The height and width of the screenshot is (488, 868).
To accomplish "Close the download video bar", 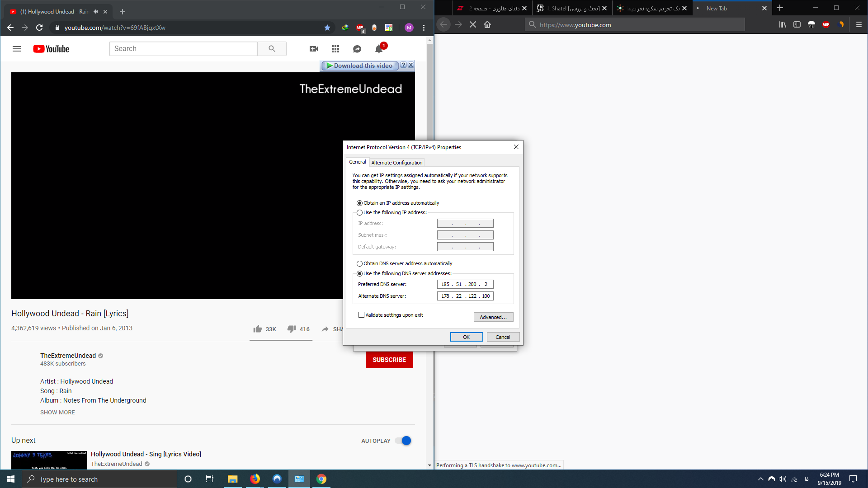I will [410, 65].
